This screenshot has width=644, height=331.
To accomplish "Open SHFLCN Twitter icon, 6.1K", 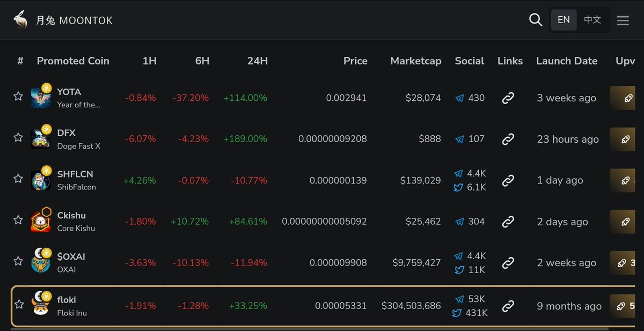I will (458, 187).
